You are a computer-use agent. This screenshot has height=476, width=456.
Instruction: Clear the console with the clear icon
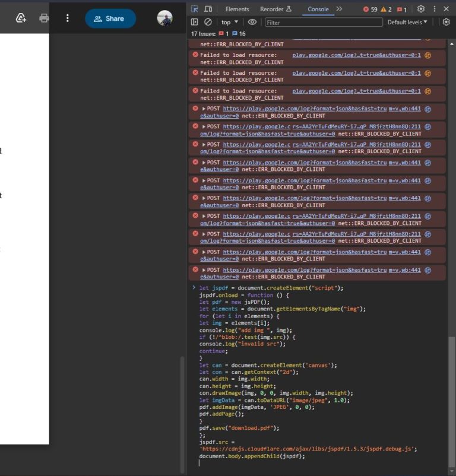click(208, 22)
